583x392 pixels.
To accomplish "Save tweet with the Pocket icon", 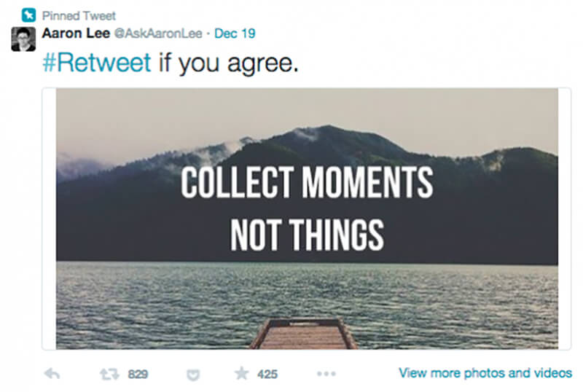I will [193, 375].
